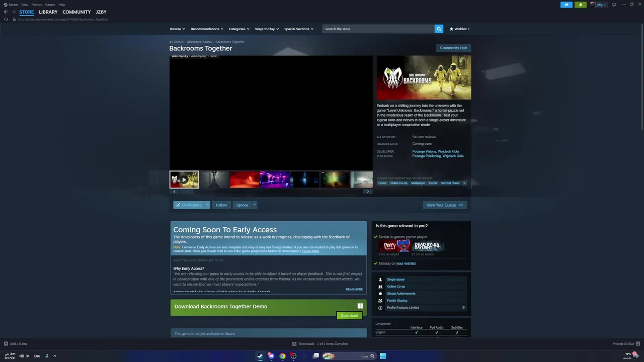The image size is (644, 362).
Task: Open dropdown arrow beside On Wishlist
Action: point(207,205)
